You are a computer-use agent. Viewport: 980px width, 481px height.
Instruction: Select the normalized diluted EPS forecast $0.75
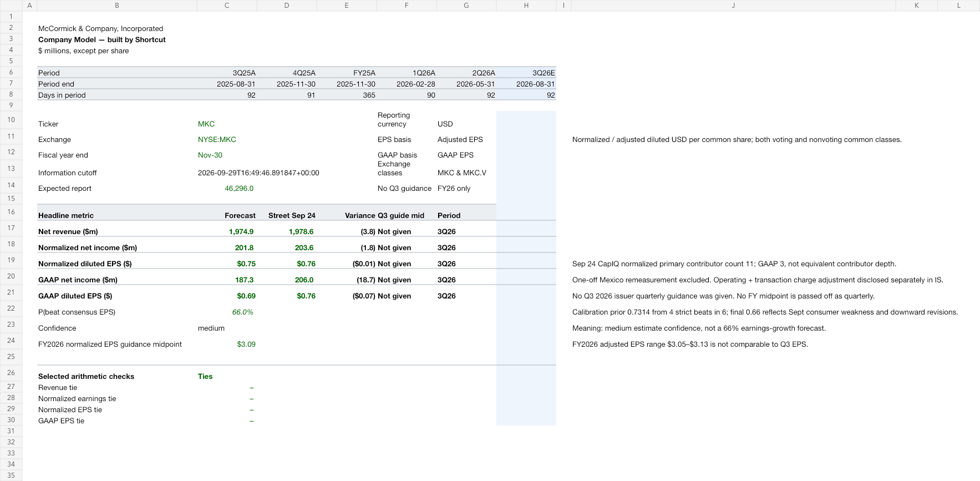click(x=246, y=264)
